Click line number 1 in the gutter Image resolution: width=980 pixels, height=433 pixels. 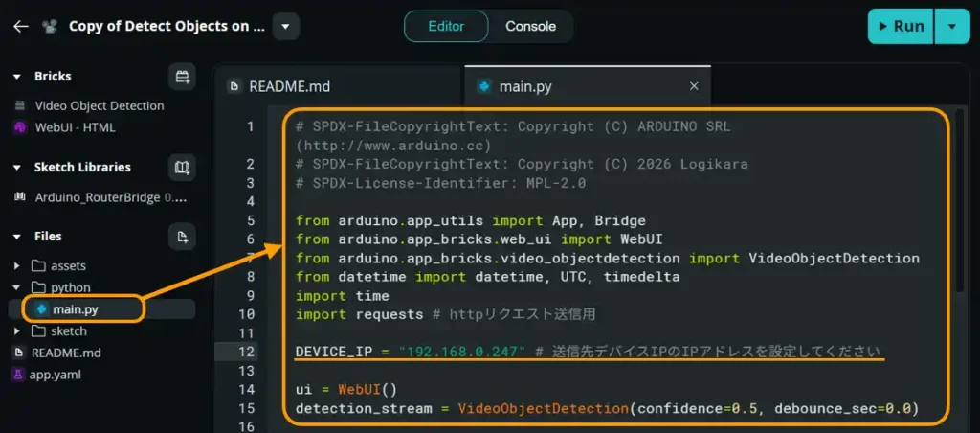point(250,126)
